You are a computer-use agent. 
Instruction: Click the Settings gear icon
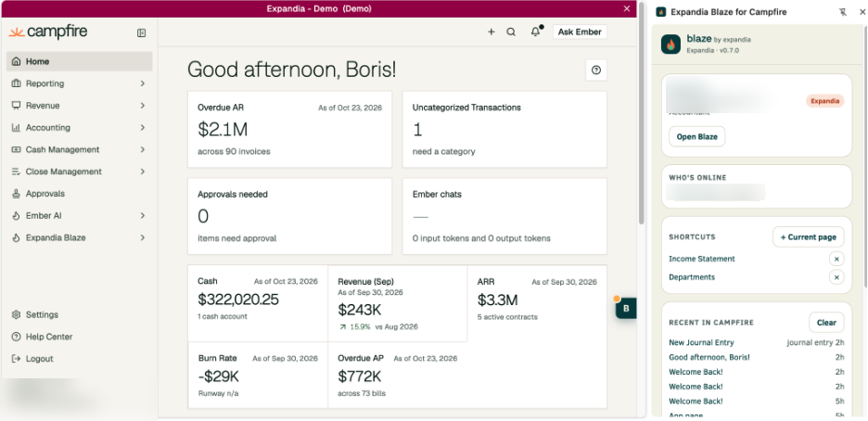[16, 314]
